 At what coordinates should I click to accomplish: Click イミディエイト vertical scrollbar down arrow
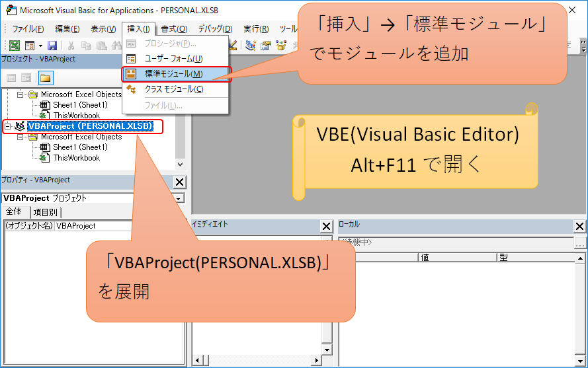point(327,350)
